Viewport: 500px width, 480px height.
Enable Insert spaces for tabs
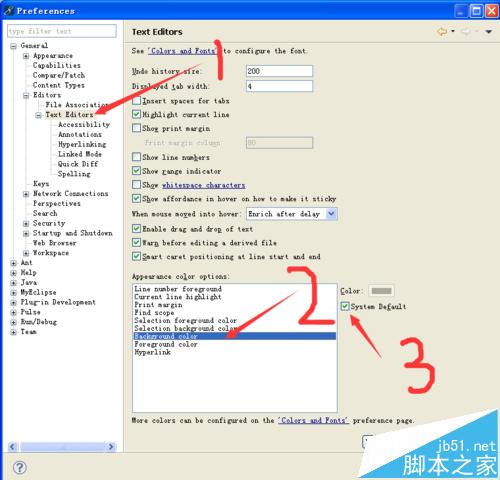[x=136, y=100]
